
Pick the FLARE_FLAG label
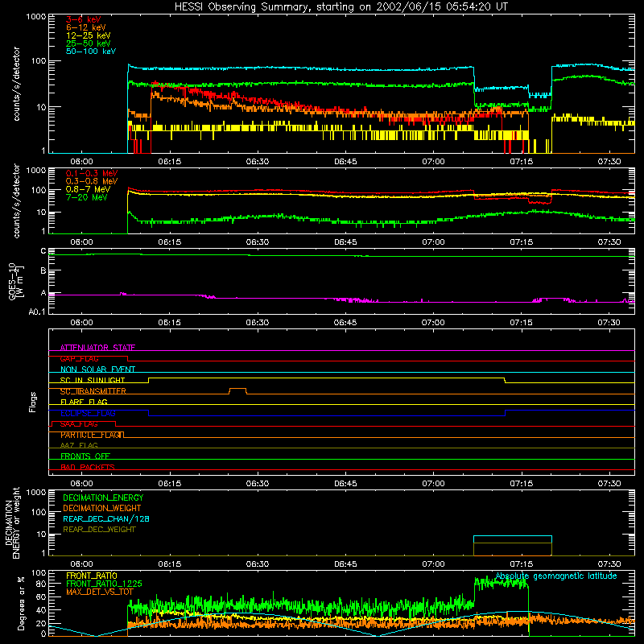point(84,402)
